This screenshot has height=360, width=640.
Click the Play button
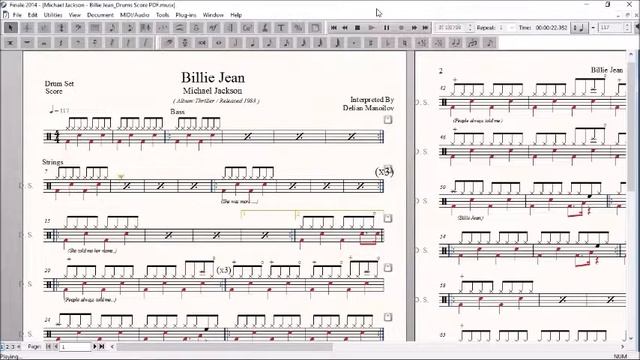click(x=372, y=28)
